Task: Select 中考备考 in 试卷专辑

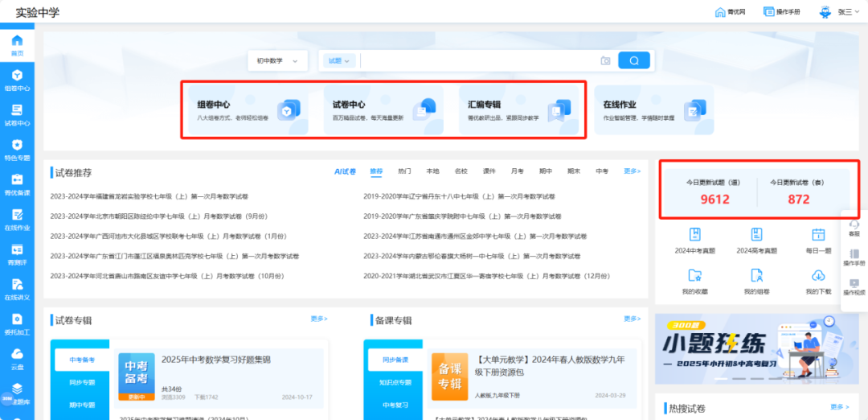Action: tap(82, 360)
